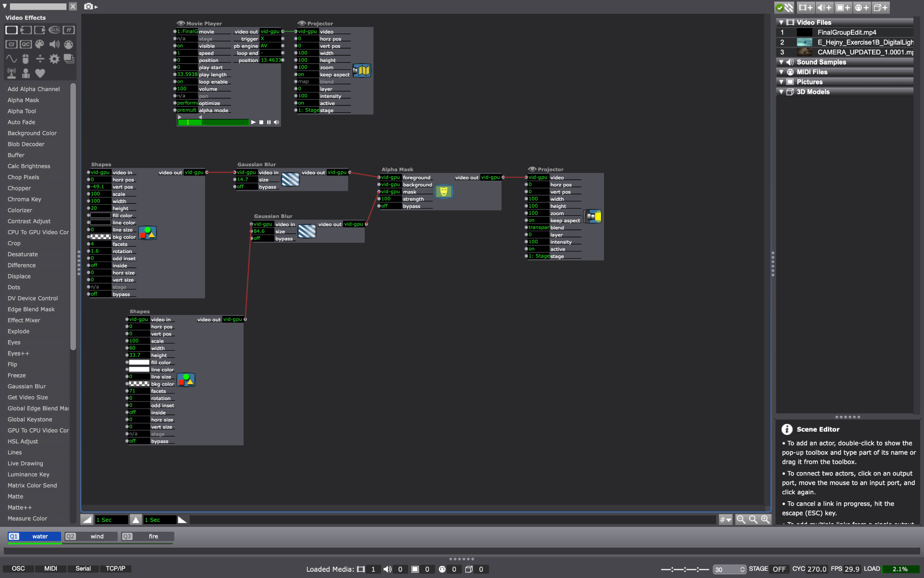Select the stacked layers toolbox group
This screenshot has height=578, width=924.
tap(69, 59)
